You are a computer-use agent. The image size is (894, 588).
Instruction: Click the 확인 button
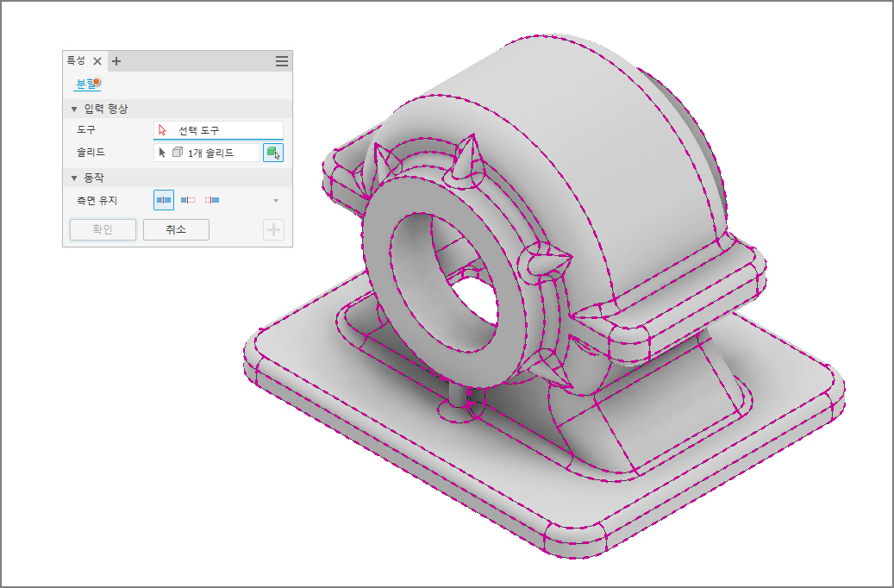(x=103, y=230)
